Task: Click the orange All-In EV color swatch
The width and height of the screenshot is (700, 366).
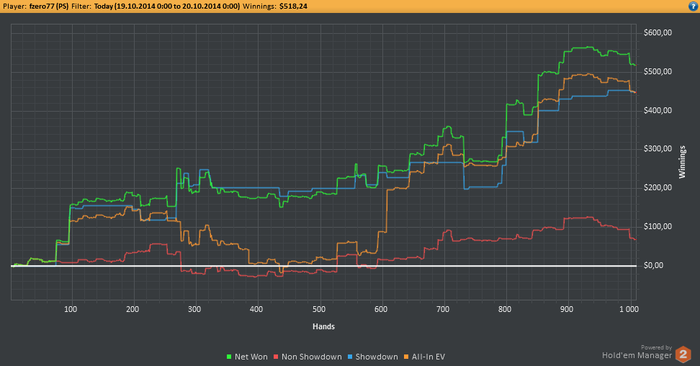Action: pos(406,357)
